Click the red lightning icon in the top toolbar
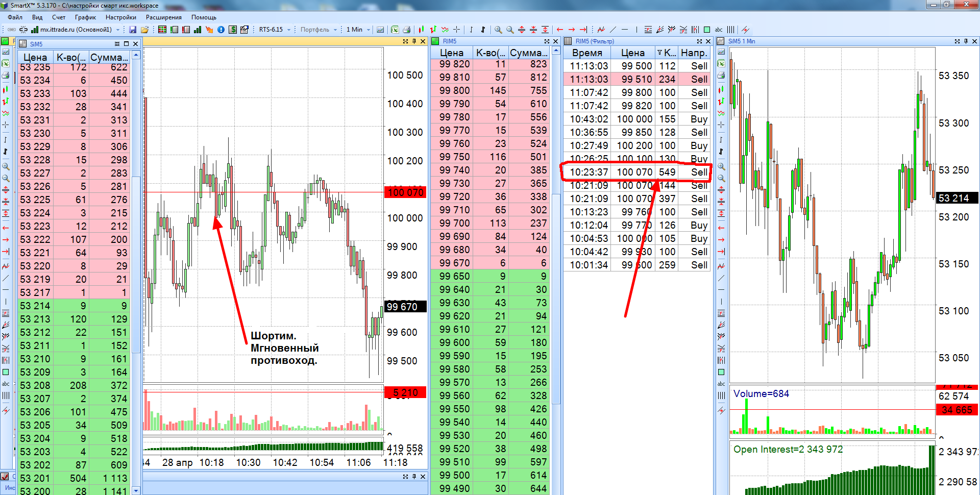Screen dimensions: 980x495 coord(745,30)
